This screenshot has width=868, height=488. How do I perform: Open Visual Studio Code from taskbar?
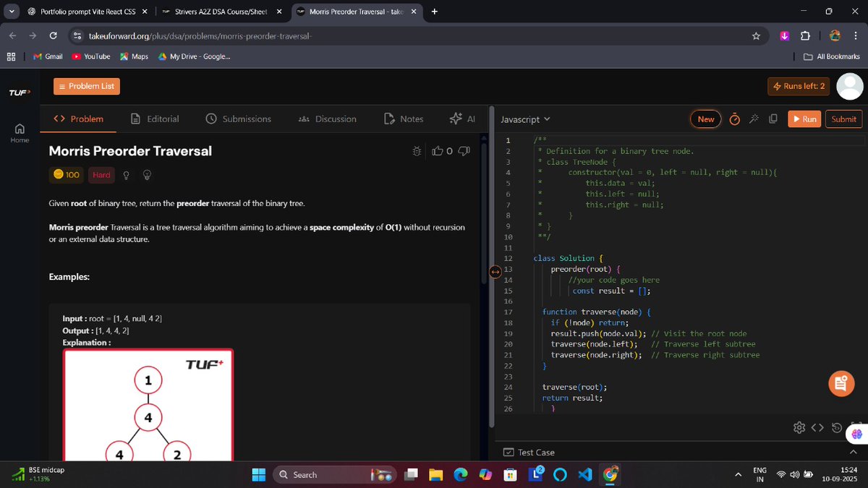click(585, 474)
